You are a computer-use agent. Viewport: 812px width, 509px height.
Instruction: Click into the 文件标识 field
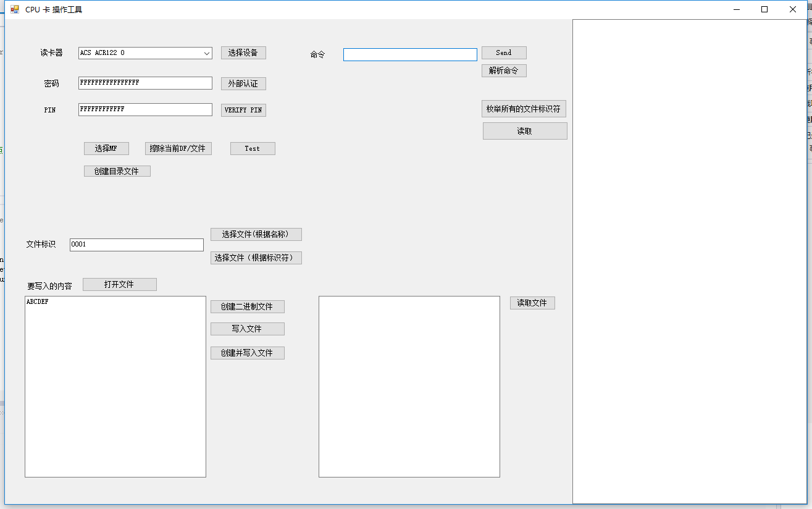(136, 245)
